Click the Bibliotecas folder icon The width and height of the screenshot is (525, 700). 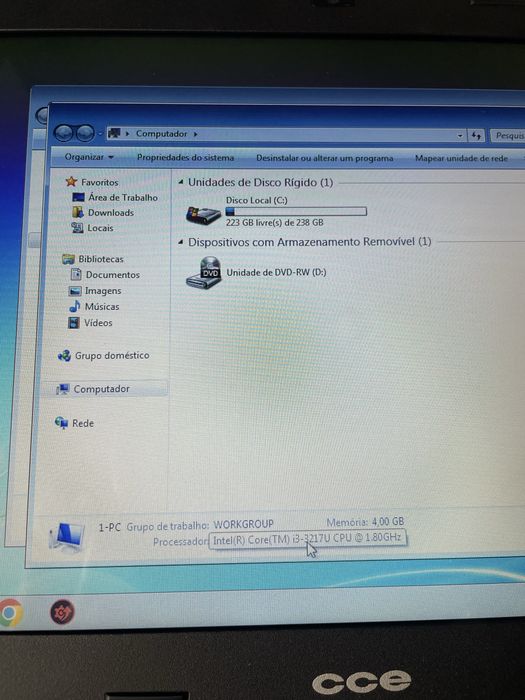tap(68, 259)
